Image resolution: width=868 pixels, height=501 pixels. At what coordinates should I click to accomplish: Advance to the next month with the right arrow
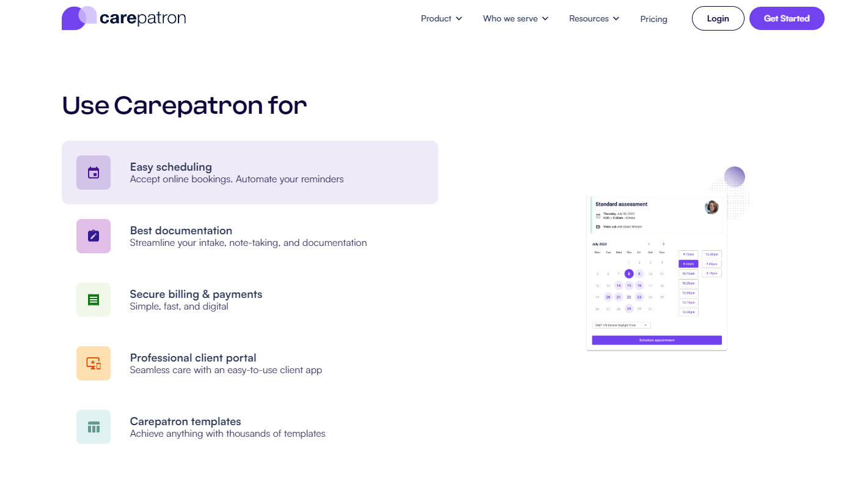[664, 243]
